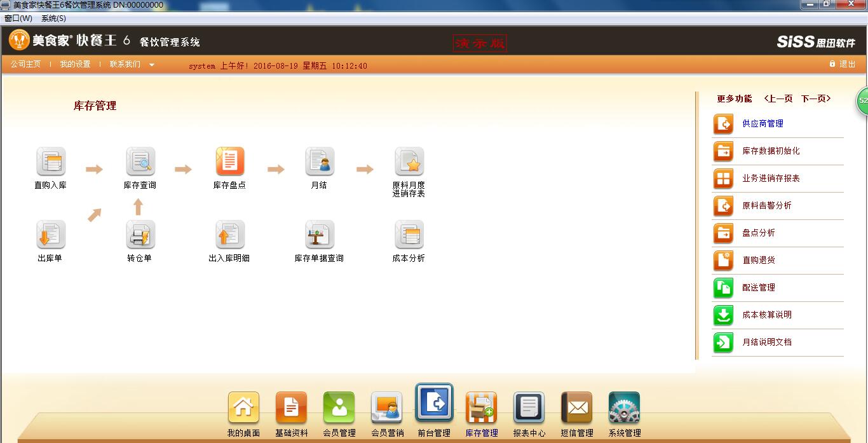Open 会员营销 dock icon
Image resolution: width=868 pixels, height=443 pixels.
pyautogui.click(x=387, y=407)
